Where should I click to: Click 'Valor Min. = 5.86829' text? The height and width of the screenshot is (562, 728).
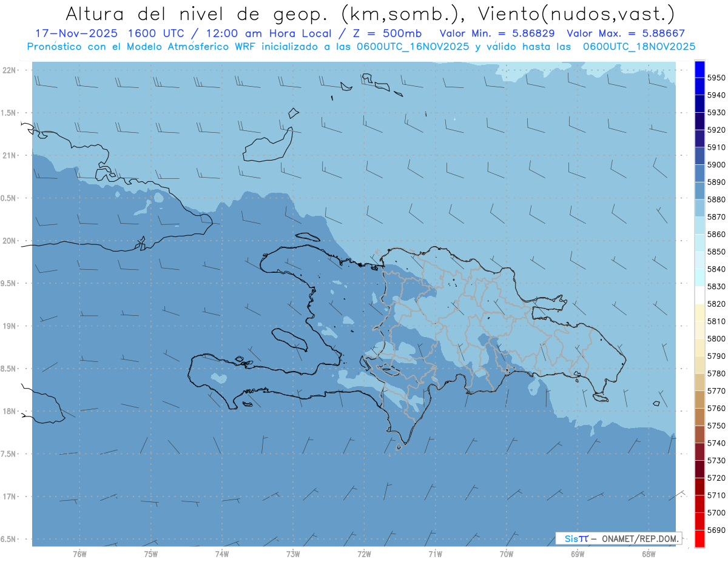tap(497, 33)
